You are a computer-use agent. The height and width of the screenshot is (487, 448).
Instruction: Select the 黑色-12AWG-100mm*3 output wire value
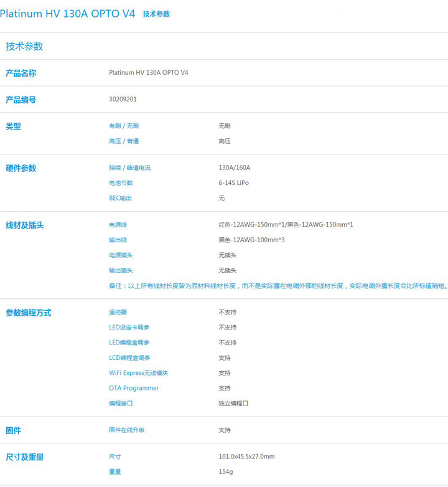click(251, 240)
